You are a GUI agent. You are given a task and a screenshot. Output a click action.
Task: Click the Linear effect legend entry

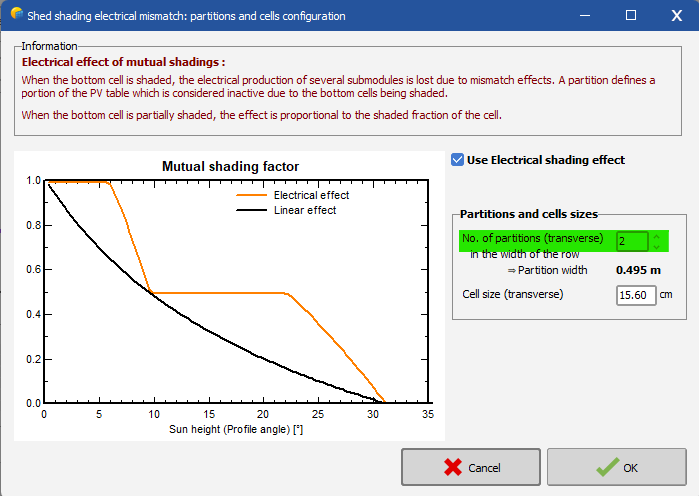tap(286, 210)
